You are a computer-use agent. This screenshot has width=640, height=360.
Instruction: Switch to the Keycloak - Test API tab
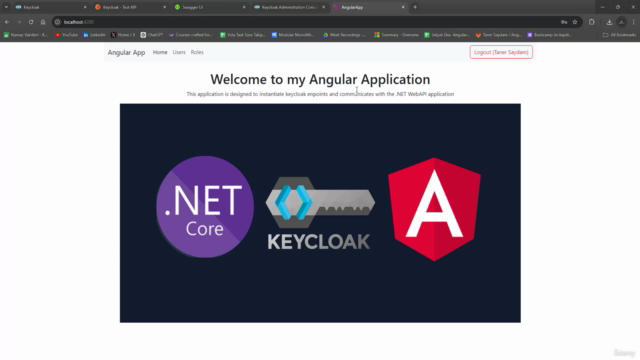pyautogui.click(x=130, y=7)
